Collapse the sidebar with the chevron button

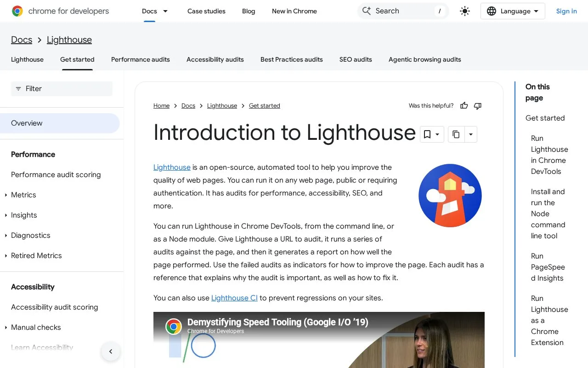tap(111, 351)
